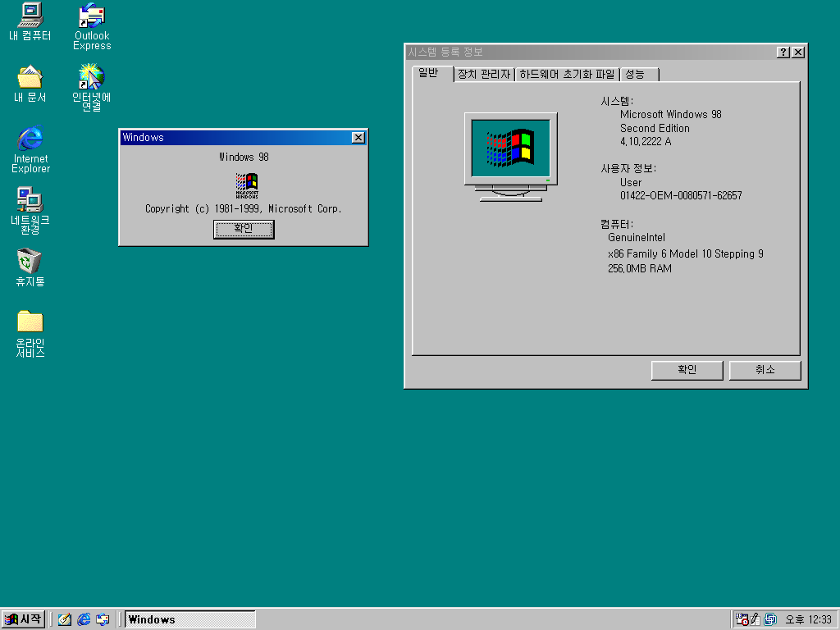Close the Windows about dialog
This screenshot has height=630, width=840.
(358, 138)
